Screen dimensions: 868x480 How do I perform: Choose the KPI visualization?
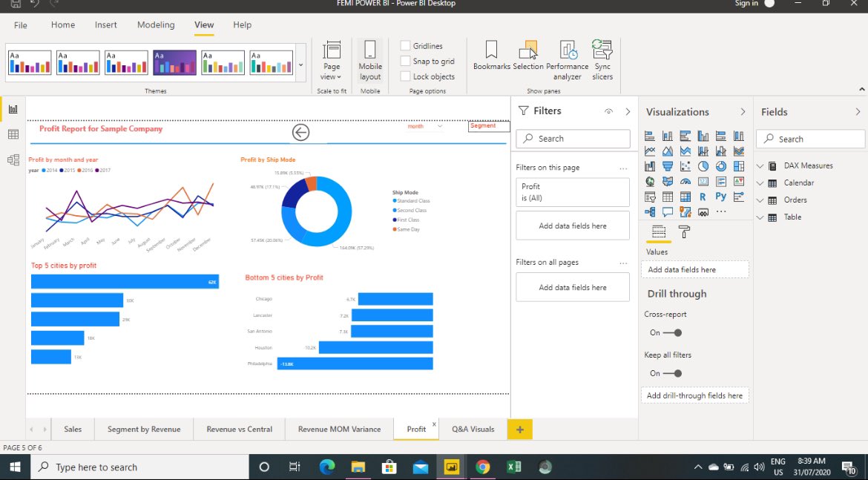[738, 181]
